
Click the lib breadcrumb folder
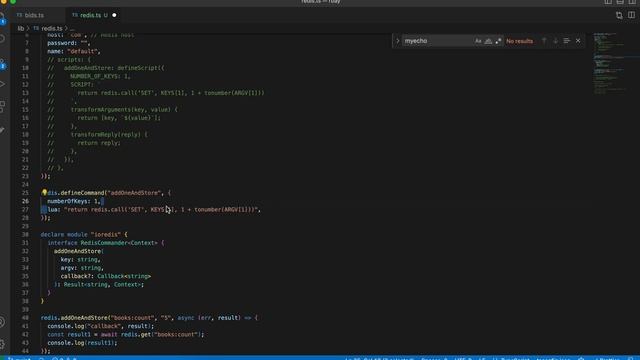pos(21,29)
